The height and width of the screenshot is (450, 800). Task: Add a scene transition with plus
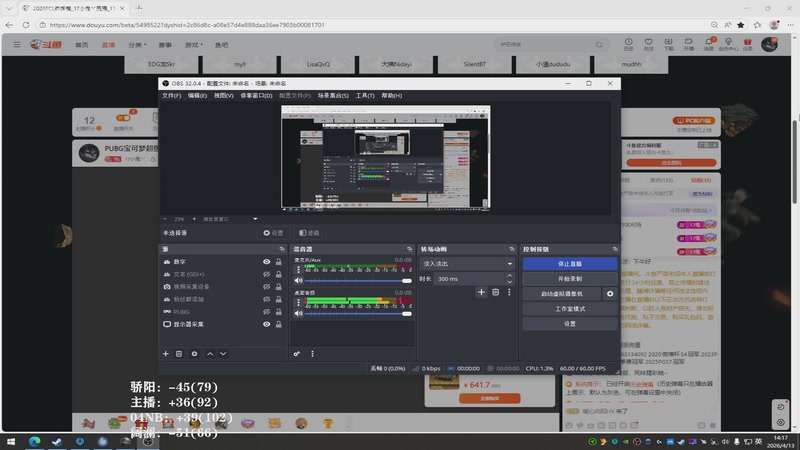pos(481,292)
